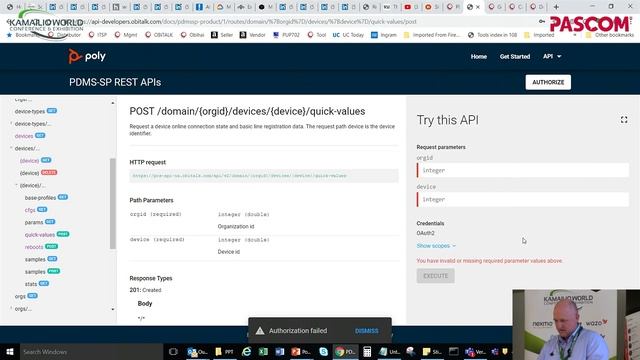Select devices GET endpoint in sidebar
The width and height of the screenshot is (640, 360).
[x=30, y=136]
